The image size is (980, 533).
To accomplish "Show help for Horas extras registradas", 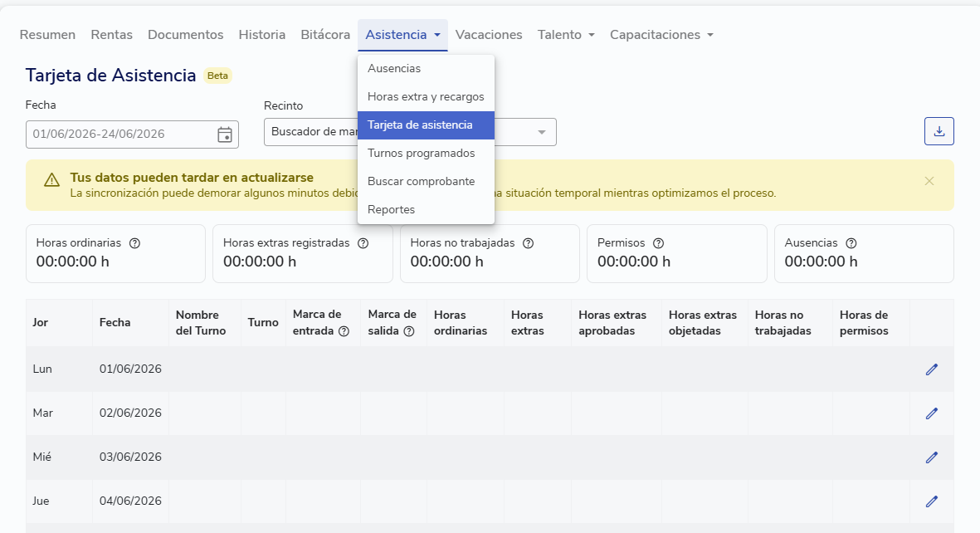I will [x=363, y=243].
